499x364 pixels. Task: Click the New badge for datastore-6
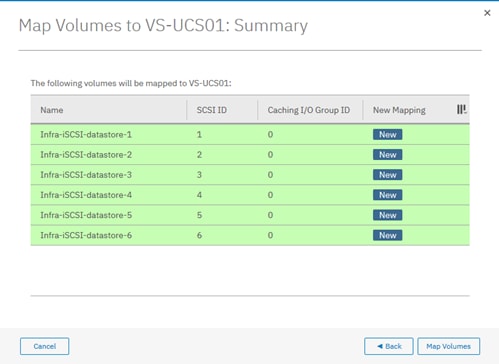(x=388, y=235)
